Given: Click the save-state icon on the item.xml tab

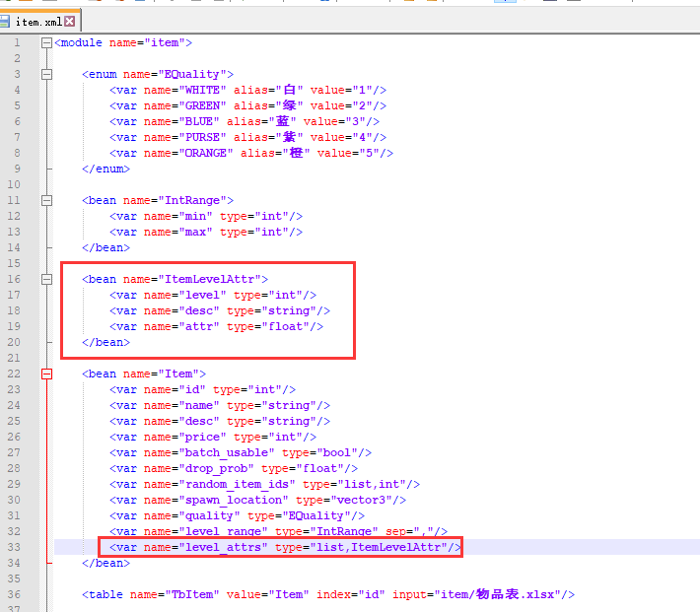Looking at the screenshot, I should pyautogui.click(x=6, y=22).
